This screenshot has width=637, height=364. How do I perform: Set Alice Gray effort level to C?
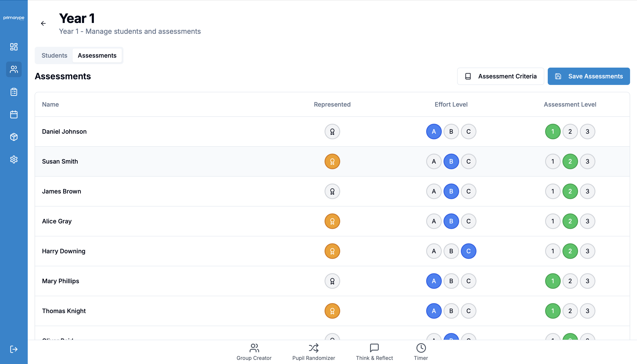pyautogui.click(x=468, y=221)
